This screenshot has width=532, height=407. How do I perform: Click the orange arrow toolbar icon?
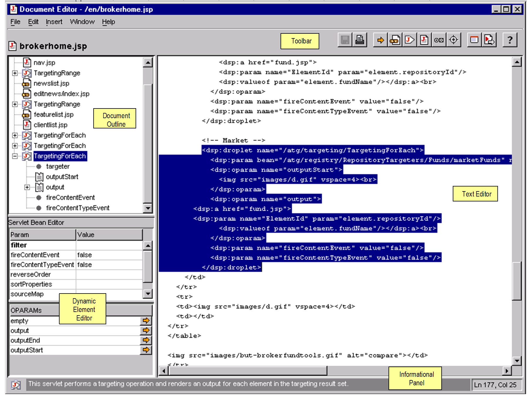[381, 40]
